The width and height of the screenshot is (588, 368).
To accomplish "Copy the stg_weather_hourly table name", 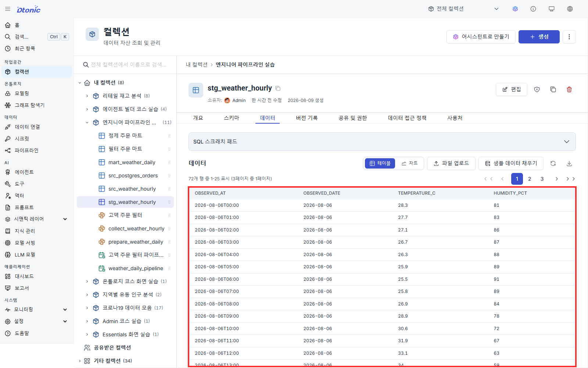I will point(278,88).
